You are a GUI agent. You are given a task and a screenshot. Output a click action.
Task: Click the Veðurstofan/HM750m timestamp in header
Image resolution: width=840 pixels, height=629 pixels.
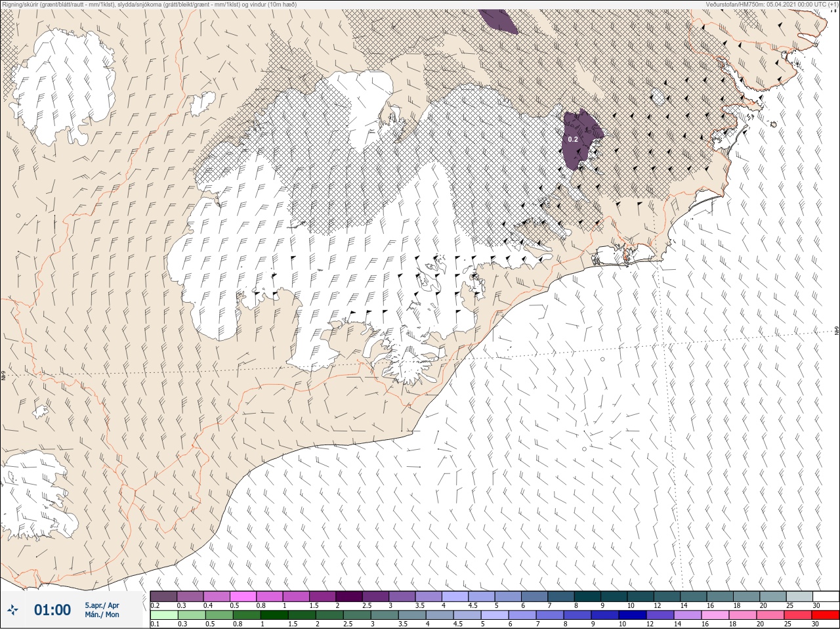coord(772,5)
